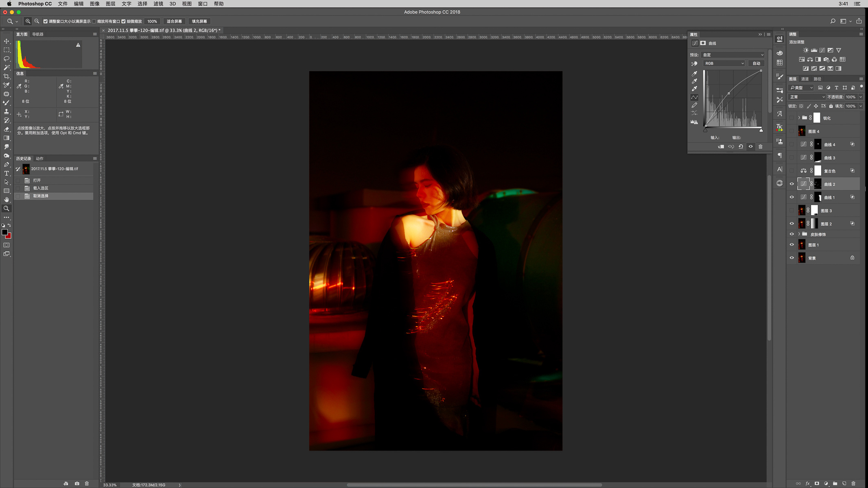Delete the curves adjustment via trash icon
The image size is (868, 488).
click(760, 147)
